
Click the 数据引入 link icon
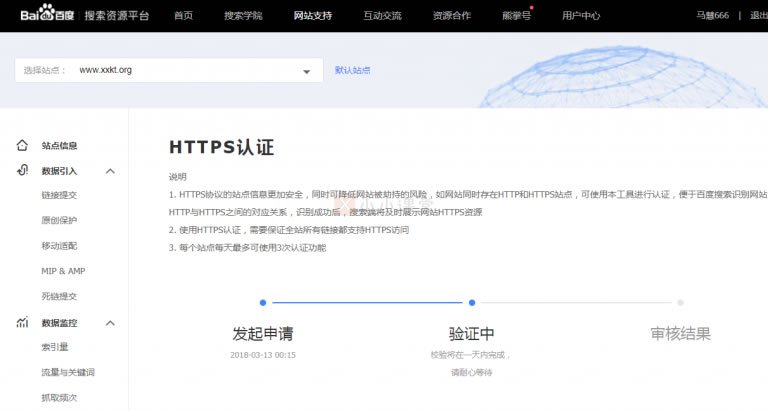pos(22,171)
